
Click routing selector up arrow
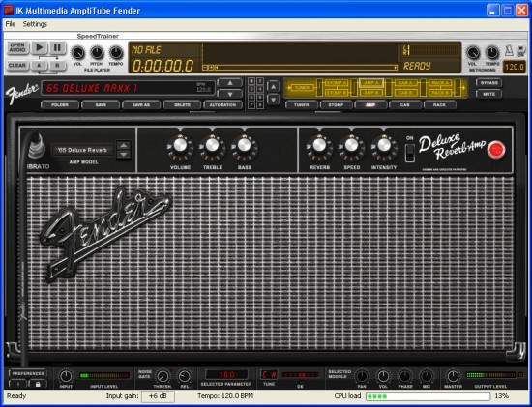274,86
